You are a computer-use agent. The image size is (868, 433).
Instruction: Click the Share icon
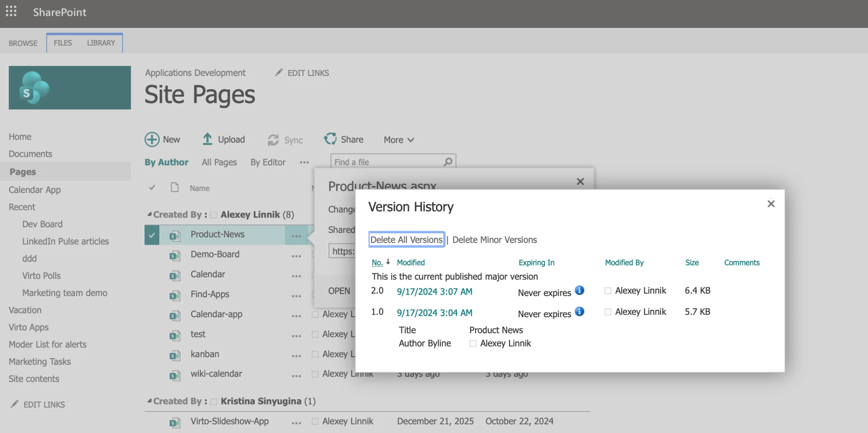click(330, 139)
